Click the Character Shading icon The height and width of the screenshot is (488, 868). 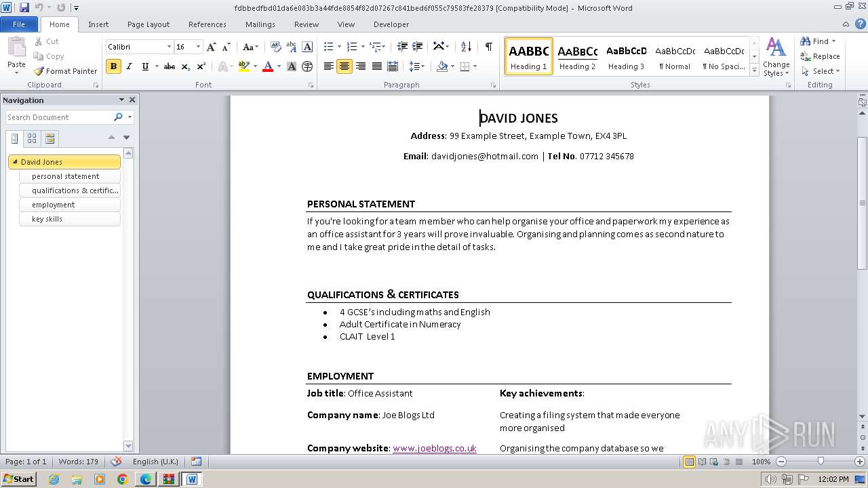click(x=292, y=66)
